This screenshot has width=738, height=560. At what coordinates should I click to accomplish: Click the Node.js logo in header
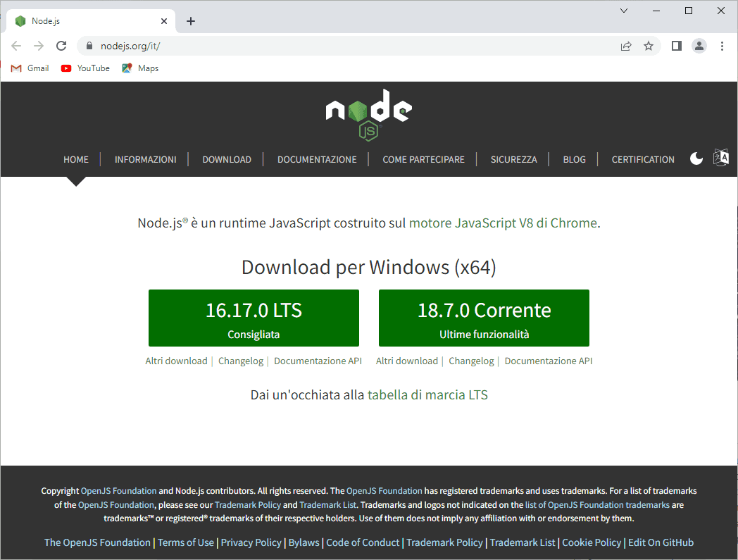[x=368, y=115]
